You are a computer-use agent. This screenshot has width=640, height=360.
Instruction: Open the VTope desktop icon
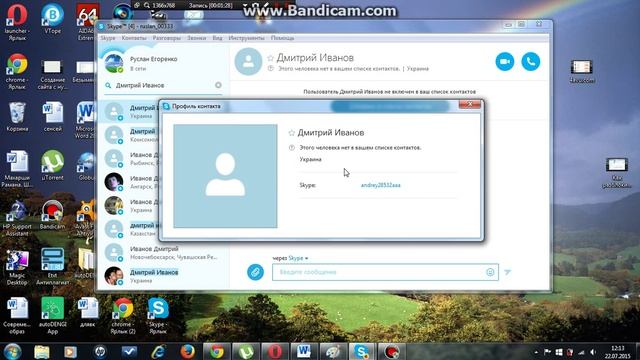(52, 19)
